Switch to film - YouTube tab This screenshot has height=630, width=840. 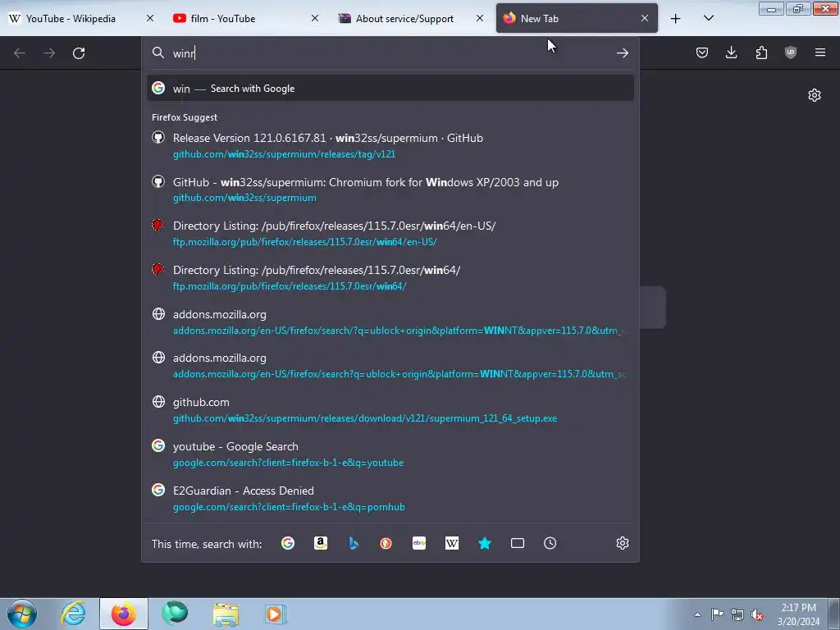coord(247,18)
